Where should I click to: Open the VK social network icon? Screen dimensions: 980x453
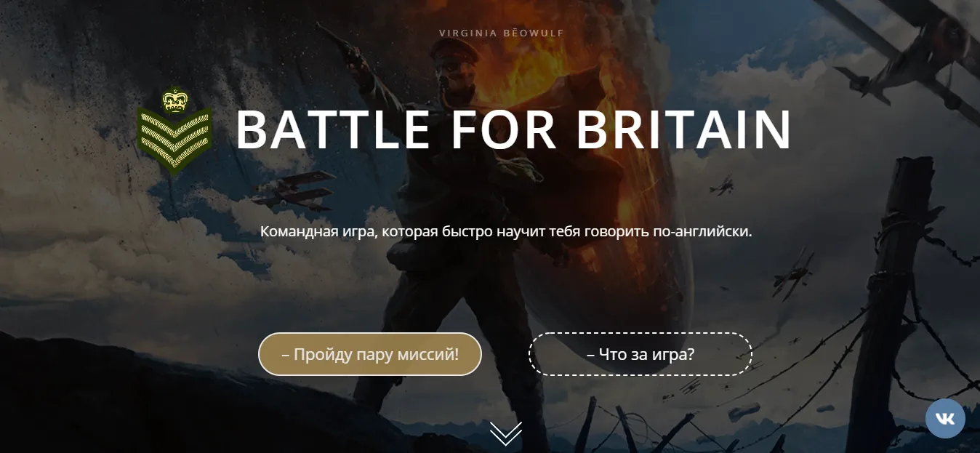945,418
